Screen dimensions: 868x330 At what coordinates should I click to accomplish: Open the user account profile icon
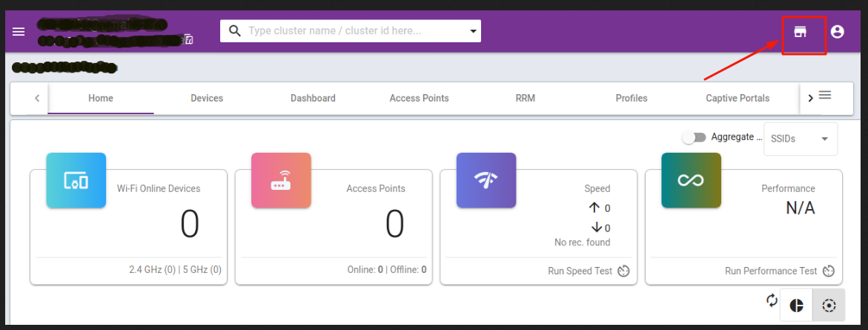pyautogui.click(x=838, y=32)
